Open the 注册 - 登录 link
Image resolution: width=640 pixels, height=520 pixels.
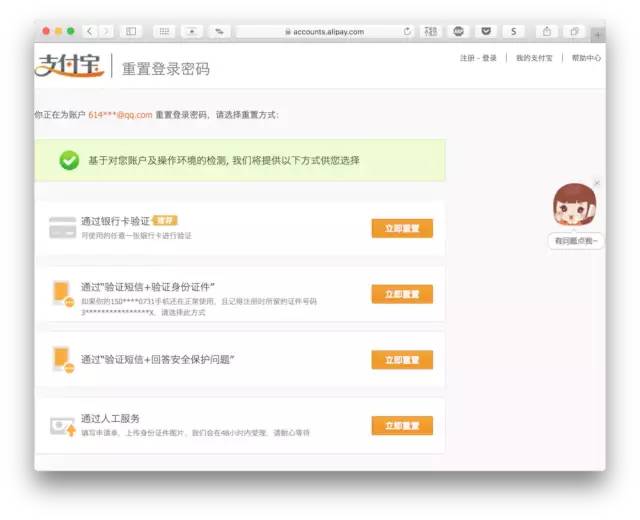coord(478,58)
